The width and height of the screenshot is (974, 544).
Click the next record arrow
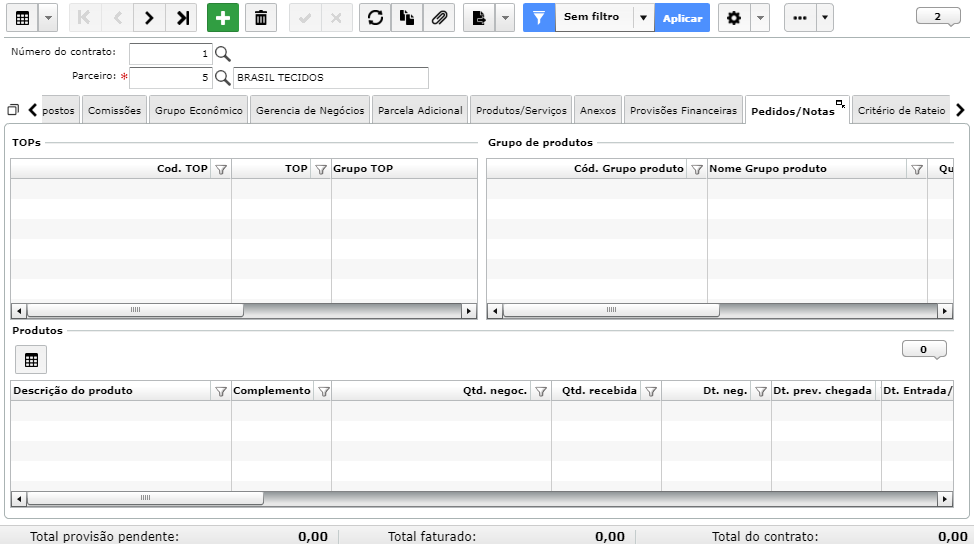pyautogui.click(x=149, y=18)
